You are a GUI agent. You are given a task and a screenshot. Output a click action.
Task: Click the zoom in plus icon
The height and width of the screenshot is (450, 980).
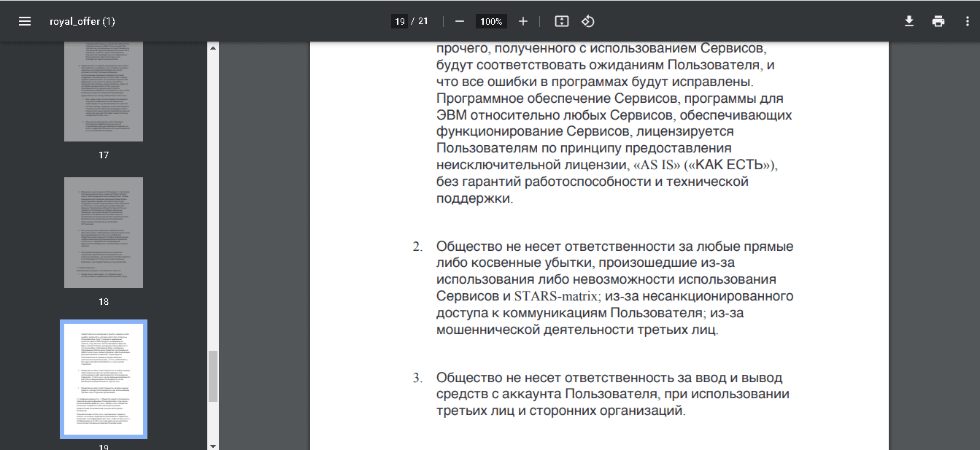click(523, 21)
